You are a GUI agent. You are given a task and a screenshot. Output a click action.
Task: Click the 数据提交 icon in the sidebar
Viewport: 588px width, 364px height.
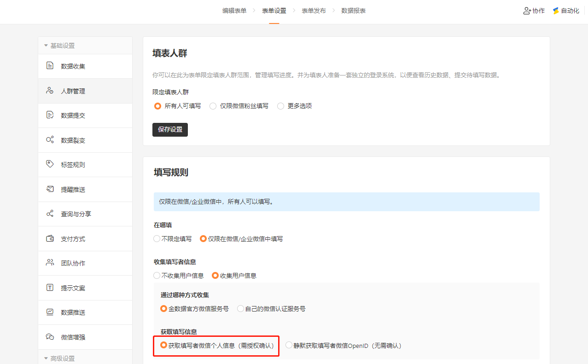tap(50, 115)
